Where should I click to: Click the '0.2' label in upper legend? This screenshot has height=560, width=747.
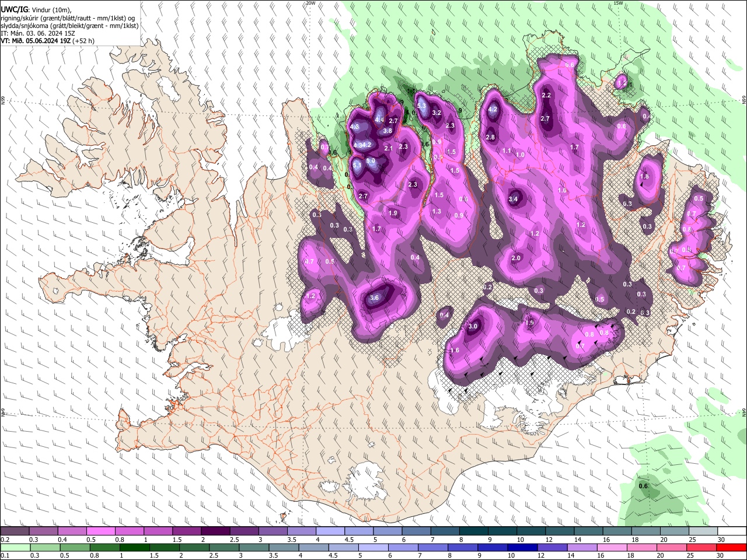(x=4, y=540)
